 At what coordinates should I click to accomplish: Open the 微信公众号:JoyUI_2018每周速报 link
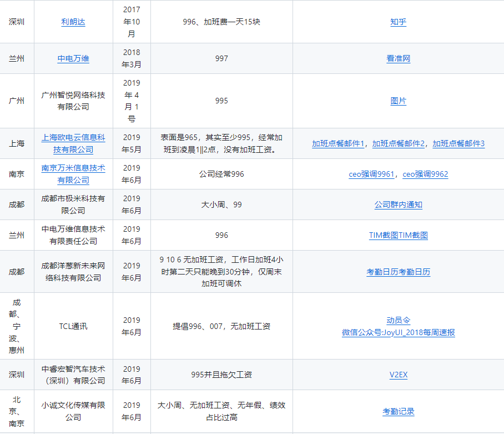[x=398, y=333]
